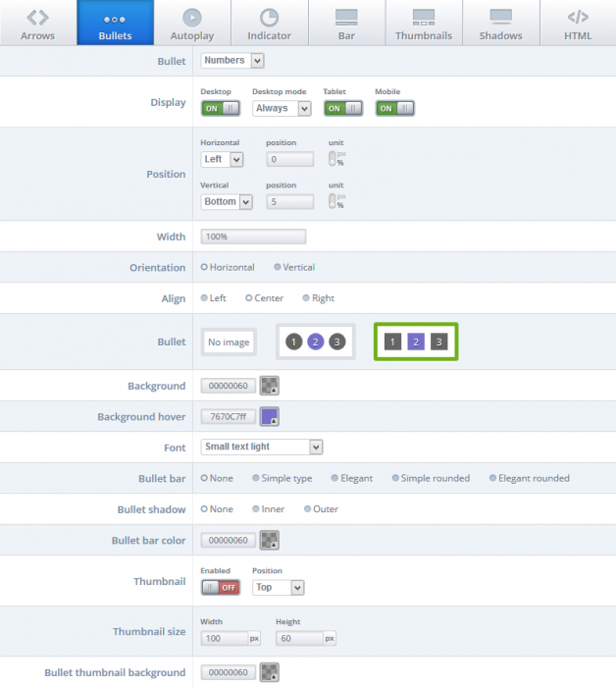Choose the round numbered bullet style
The image size is (616, 687).
(316, 342)
